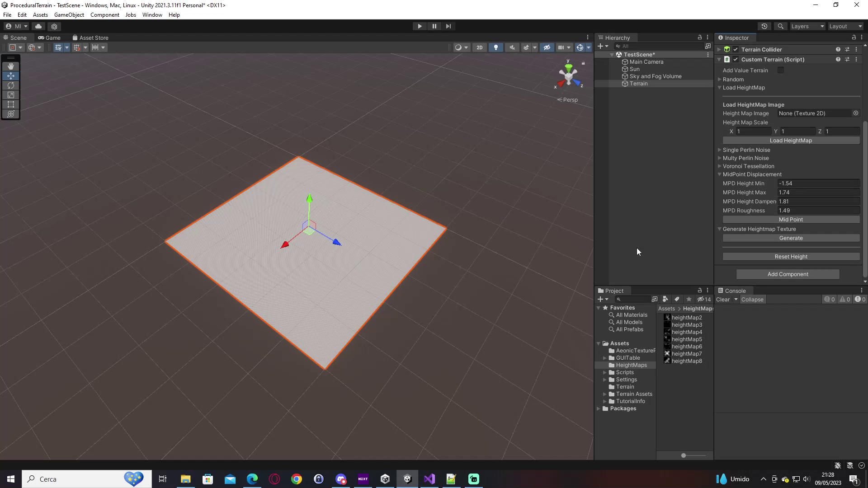This screenshot has height=488, width=868.
Task: Open the scene camera settings
Action: click(x=561, y=47)
